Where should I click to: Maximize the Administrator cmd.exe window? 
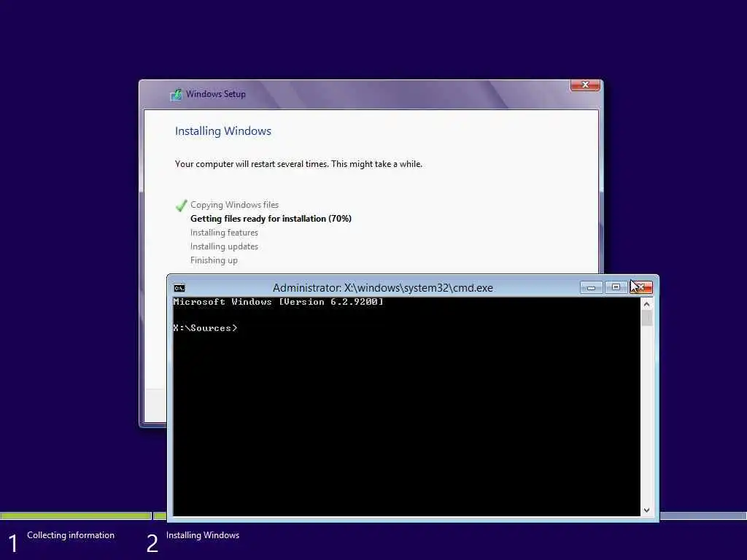616,287
